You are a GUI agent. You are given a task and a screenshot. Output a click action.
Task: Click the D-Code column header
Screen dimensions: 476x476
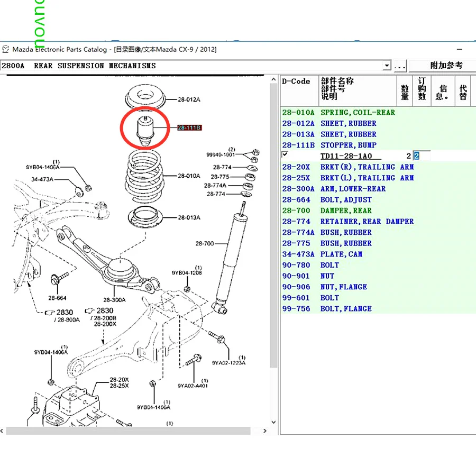(x=299, y=91)
